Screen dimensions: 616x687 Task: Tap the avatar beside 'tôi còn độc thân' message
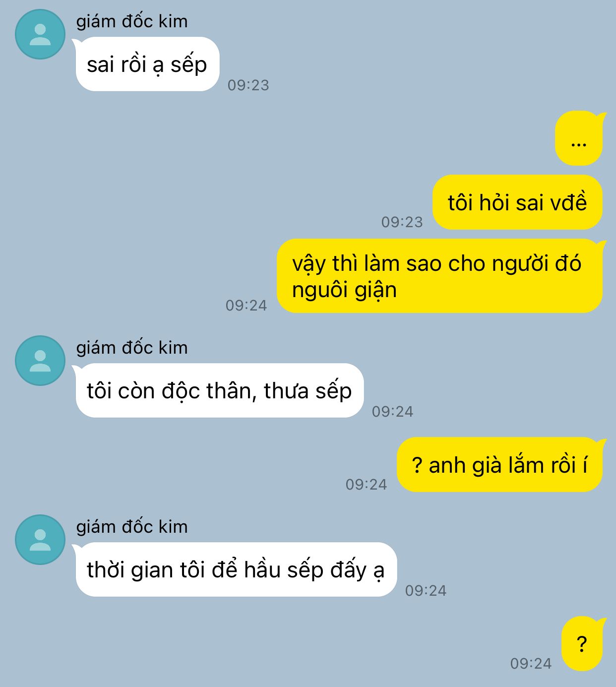[x=40, y=361]
